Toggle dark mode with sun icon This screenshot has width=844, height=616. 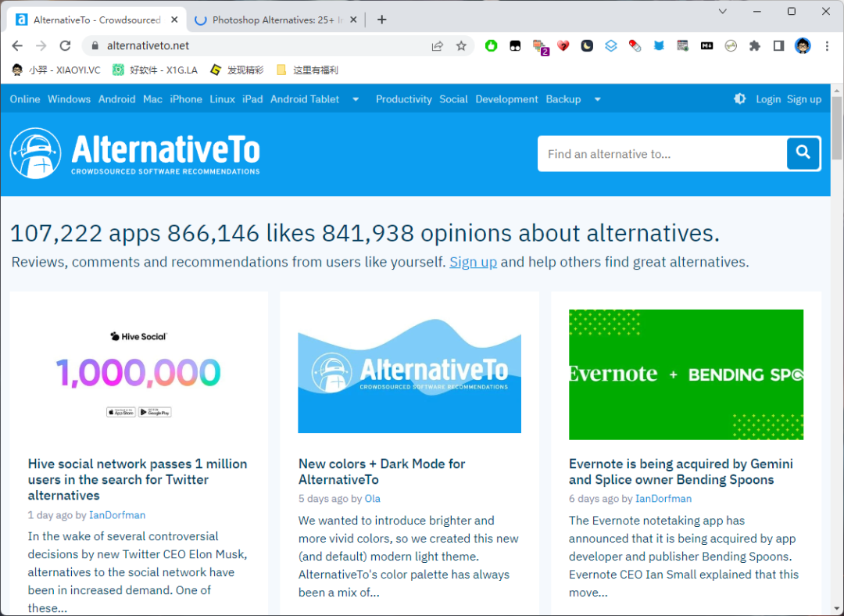[x=740, y=98]
